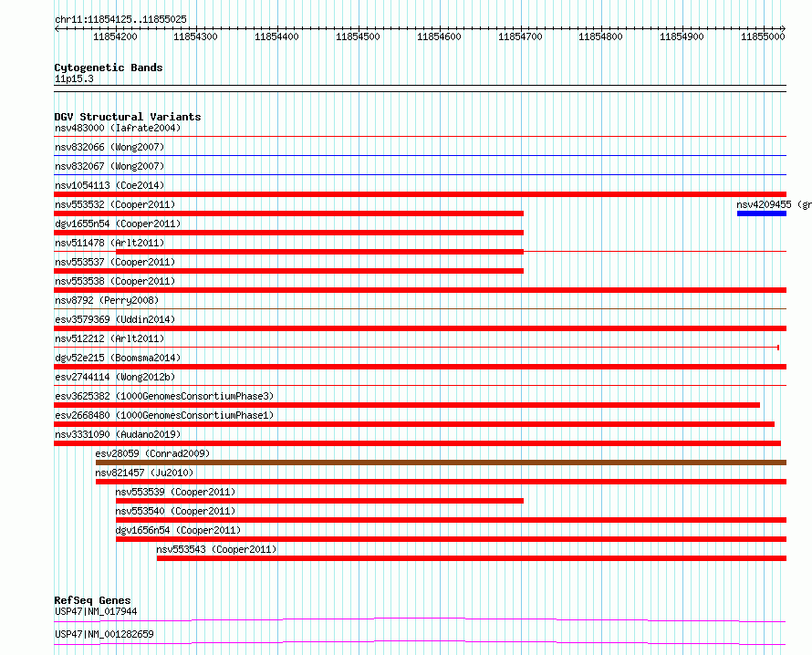Click esv3579369 (Uddin2014) label
Viewport: 812px width, 655px height.
[x=115, y=319]
